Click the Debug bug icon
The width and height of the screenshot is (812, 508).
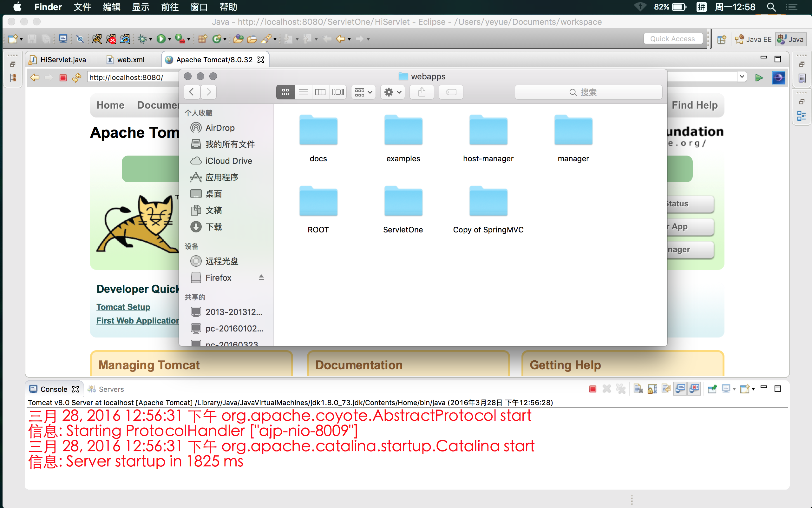coord(142,39)
